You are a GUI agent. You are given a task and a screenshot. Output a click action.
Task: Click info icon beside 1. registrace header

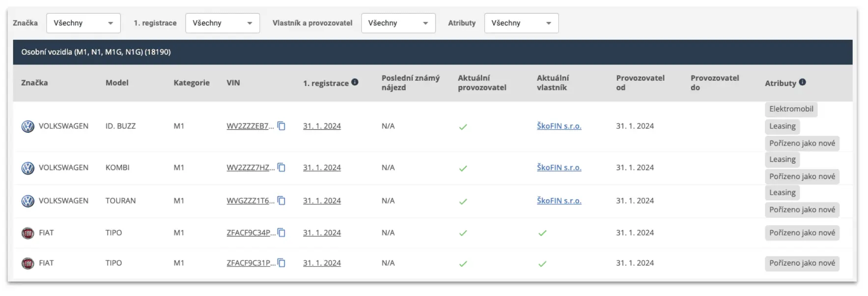pos(355,82)
